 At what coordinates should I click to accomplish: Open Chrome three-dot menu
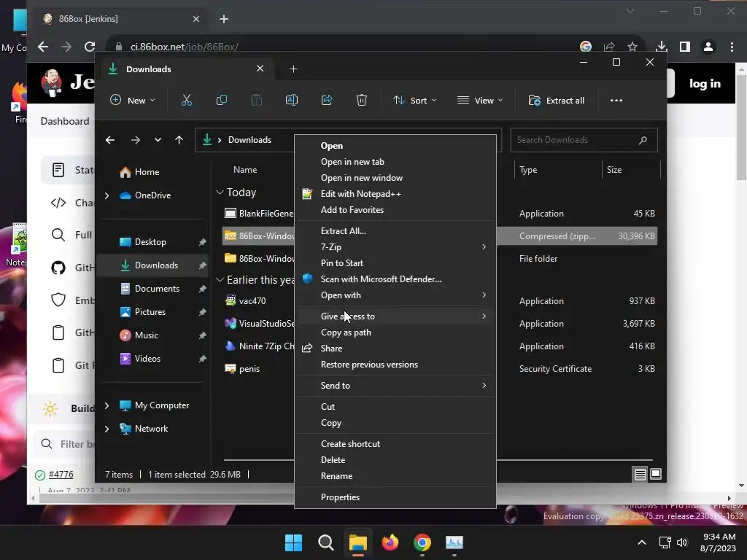point(732,47)
